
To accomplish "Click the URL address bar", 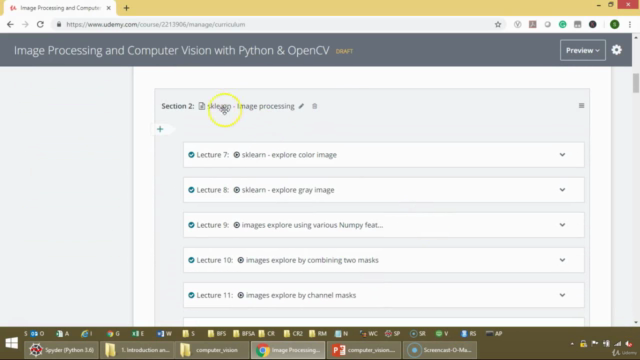I will (x=273, y=24).
